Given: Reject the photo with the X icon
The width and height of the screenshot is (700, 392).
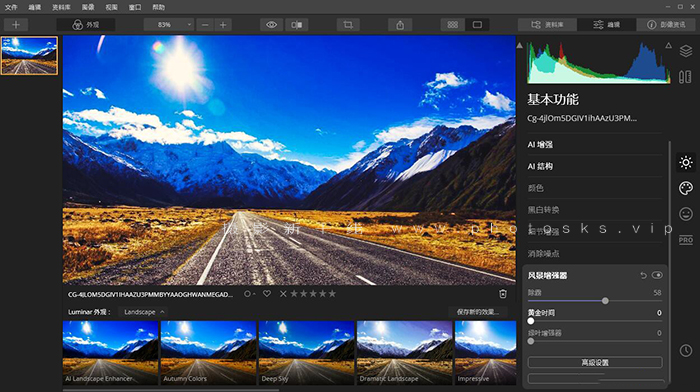Looking at the screenshot, I should tap(283, 294).
